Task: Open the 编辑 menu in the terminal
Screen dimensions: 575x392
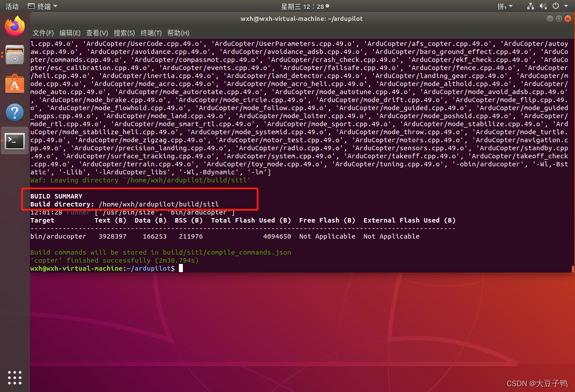Action: (70, 33)
